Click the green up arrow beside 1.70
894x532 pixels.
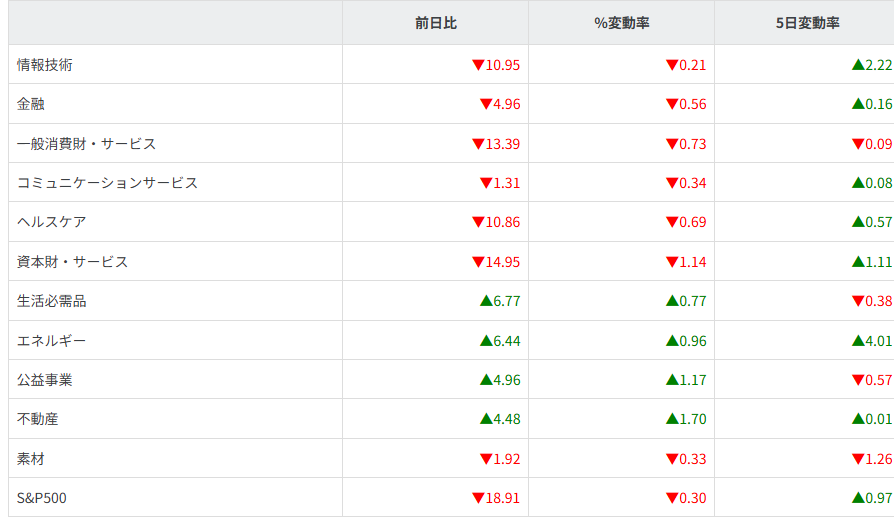672,419
